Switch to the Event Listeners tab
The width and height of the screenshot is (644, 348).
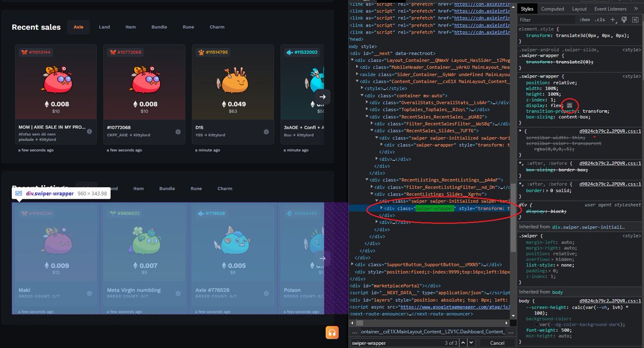point(611,9)
